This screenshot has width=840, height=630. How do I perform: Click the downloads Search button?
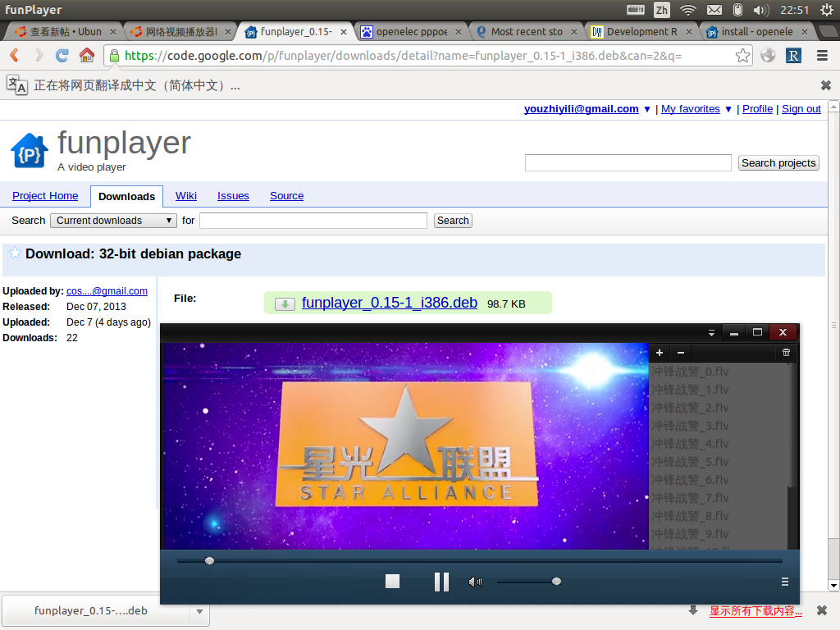pyautogui.click(x=453, y=220)
